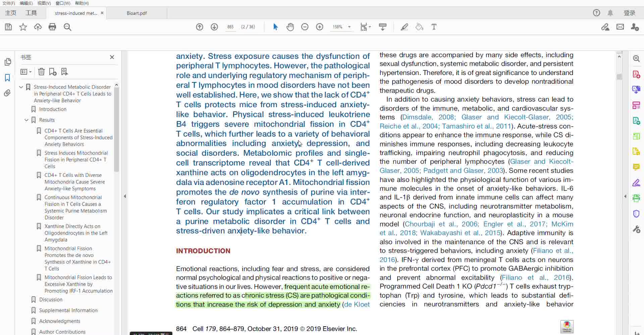Screen dimensions: 644x335
Task: Open the 视图(V) menu
Action: (x=44, y=3)
